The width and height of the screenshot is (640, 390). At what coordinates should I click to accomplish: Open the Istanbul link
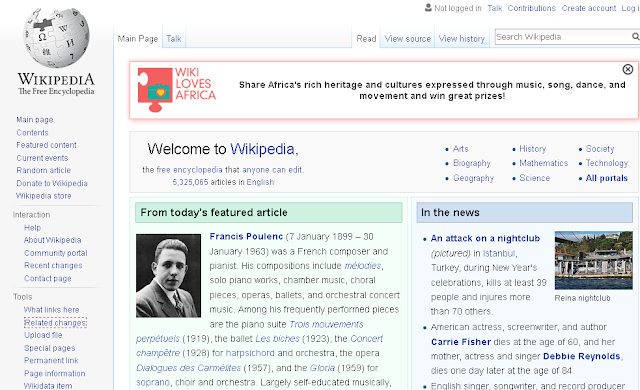point(499,253)
